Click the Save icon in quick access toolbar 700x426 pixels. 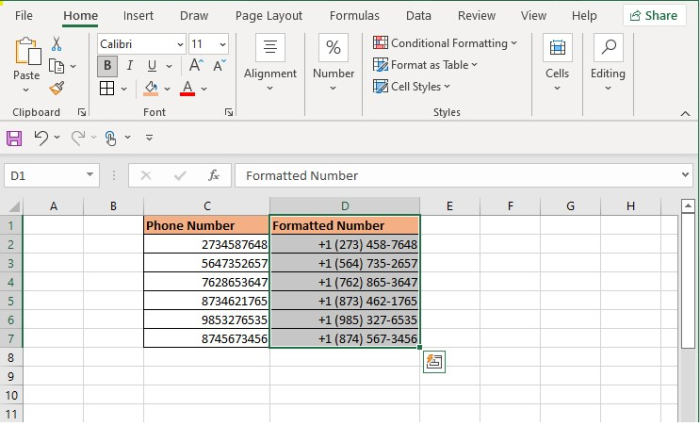tap(14, 137)
